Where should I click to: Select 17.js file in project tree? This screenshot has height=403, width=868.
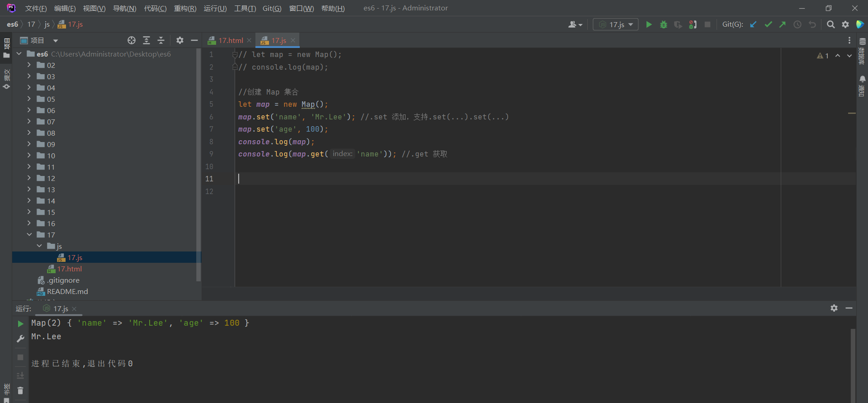[x=75, y=257]
